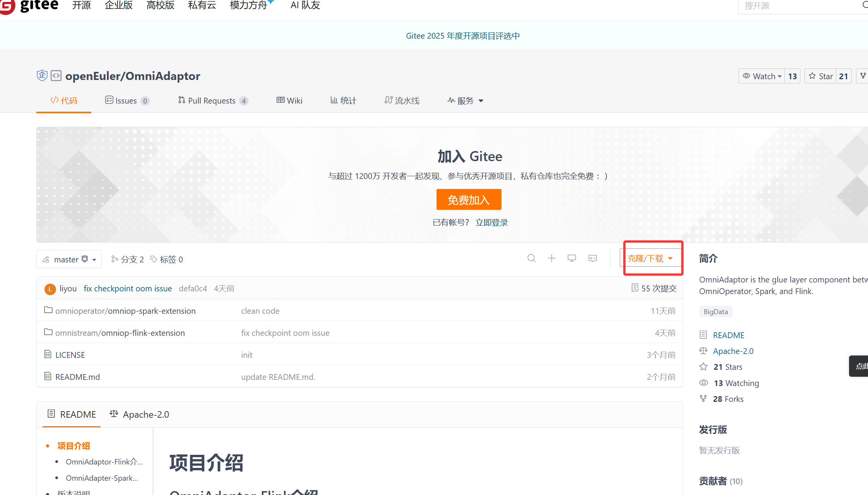The height and width of the screenshot is (495, 868).
Task: Click the fork icon next to Star
Action: tap(863, 76)
